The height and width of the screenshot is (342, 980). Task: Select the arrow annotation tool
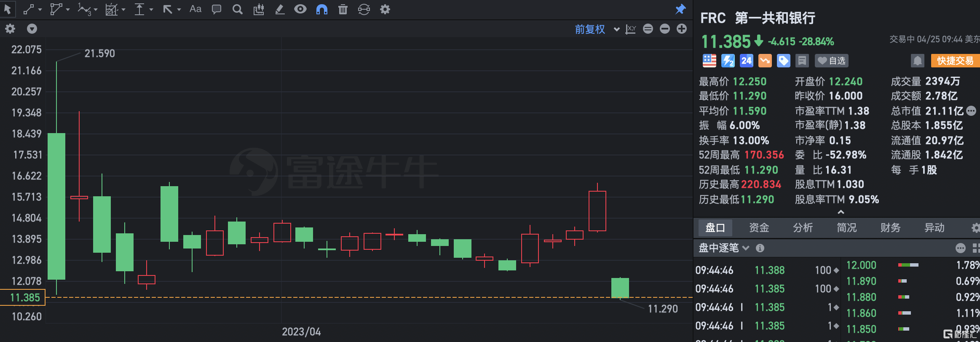point(168,9)
